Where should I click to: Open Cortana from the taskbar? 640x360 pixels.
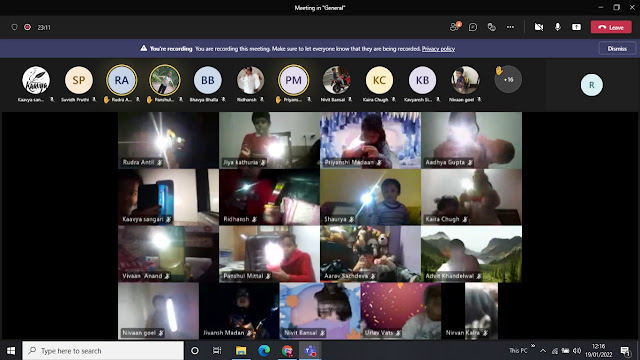195,351
